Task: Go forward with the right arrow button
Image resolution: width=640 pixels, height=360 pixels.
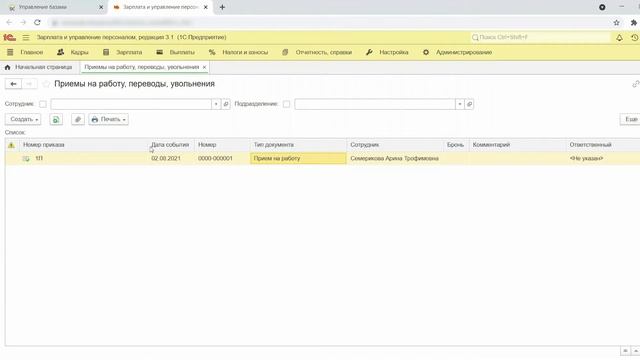Action: 29,84
